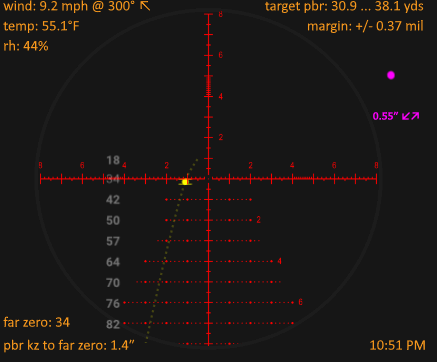This screenshot has height=362, width=437.
Task: Select the 82 yard holdover label
Action: (113, 324)
